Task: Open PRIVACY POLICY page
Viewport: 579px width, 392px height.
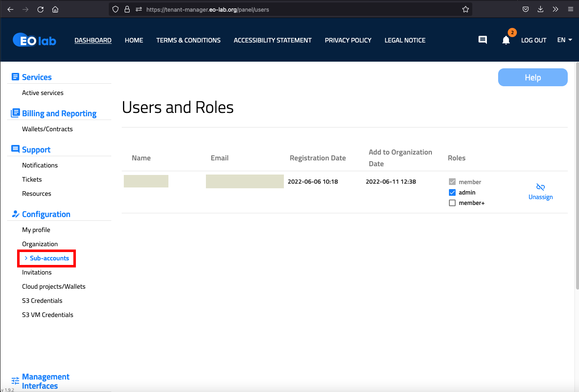Action: 348,40
